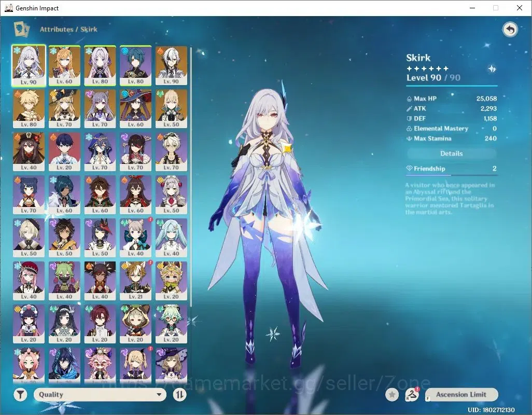
Task: Click the UID 1802712130 text
Action: tap(491, 410)
